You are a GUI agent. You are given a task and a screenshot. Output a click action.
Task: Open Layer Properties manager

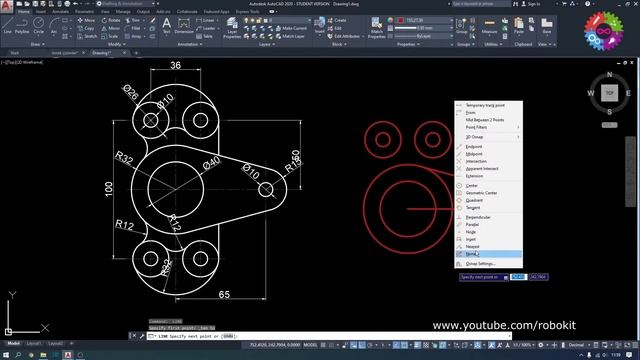click(x=232, y=28)
